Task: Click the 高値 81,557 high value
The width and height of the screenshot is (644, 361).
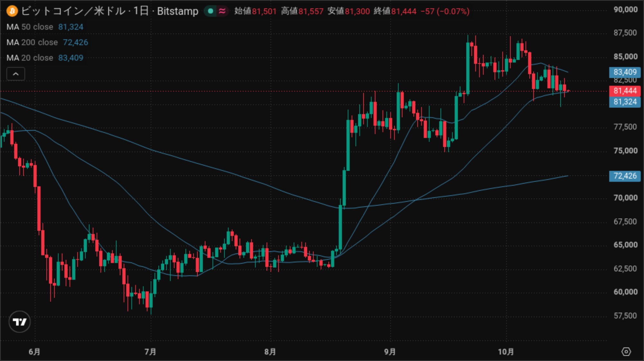Action: coord(302,11)
